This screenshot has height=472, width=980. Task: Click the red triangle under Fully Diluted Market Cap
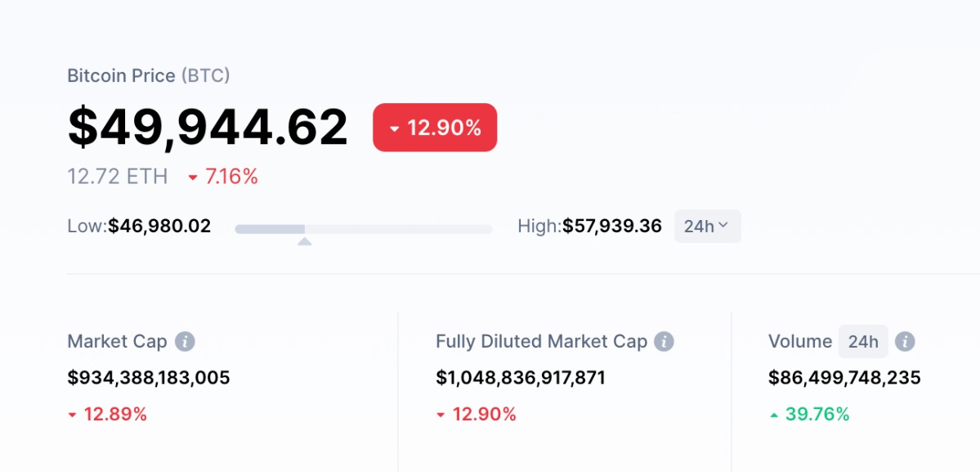click(x=441, y=414)
